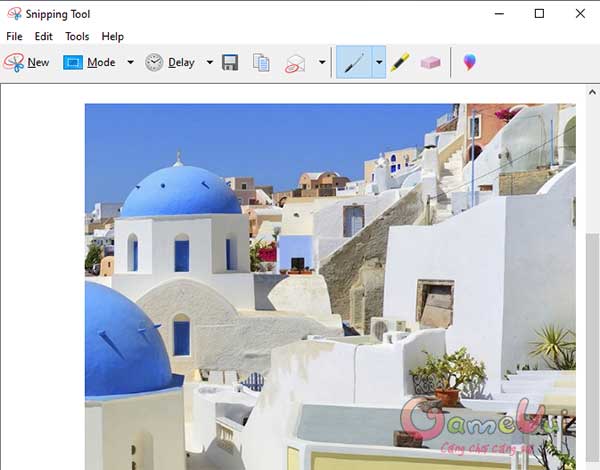Open the Edit menu
The height and width of the screenshot is (470, 600).
[44, 36]
